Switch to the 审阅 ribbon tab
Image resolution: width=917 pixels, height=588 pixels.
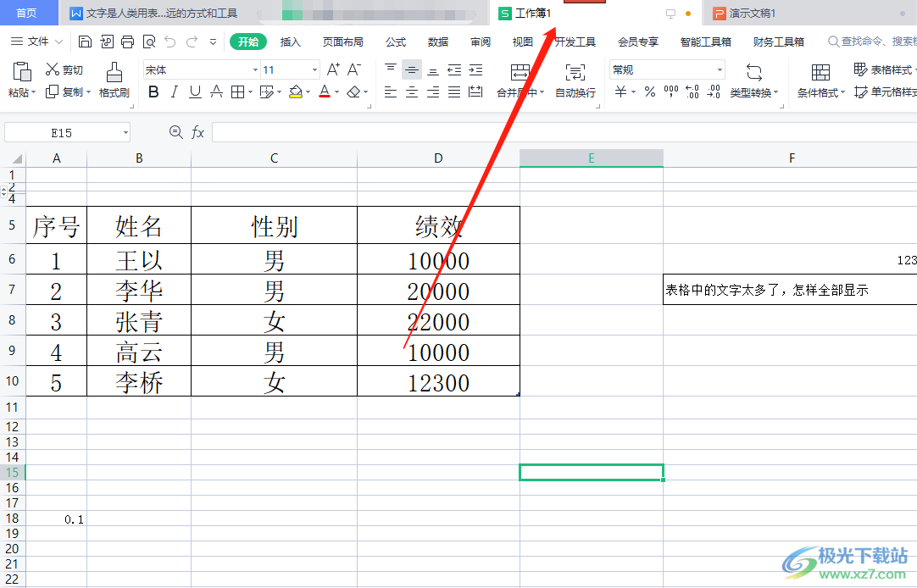[x=481, y=42]
